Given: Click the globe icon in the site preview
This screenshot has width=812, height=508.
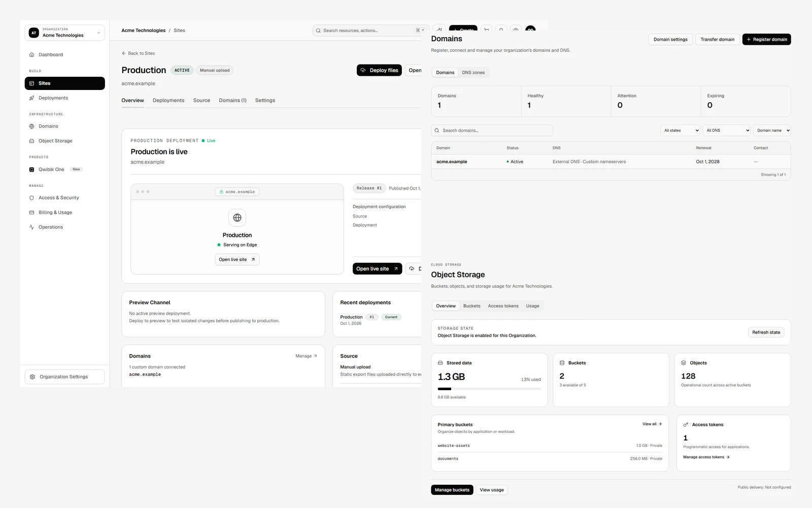Looking at the screenshot, I should tap(237, 218).
